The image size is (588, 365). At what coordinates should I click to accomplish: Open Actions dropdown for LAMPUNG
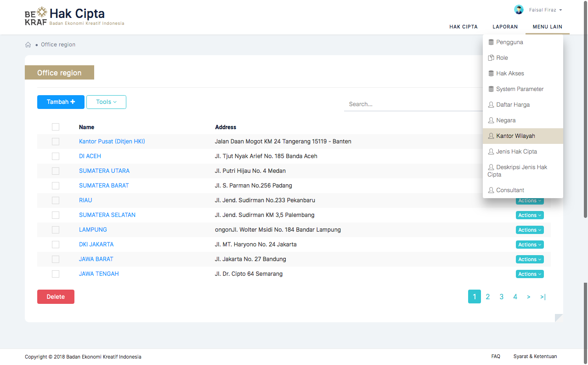point(530,230)
